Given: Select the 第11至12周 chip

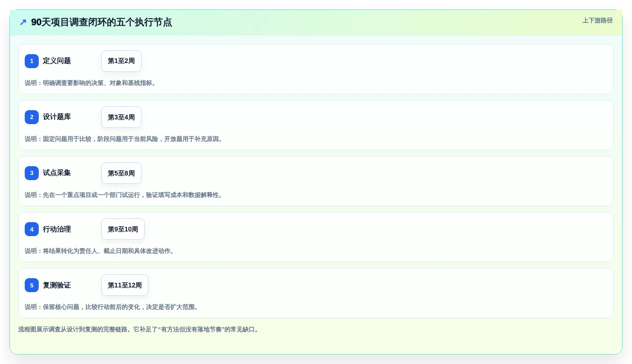Looking at the screenshot, I should click(x=125, y=285).
